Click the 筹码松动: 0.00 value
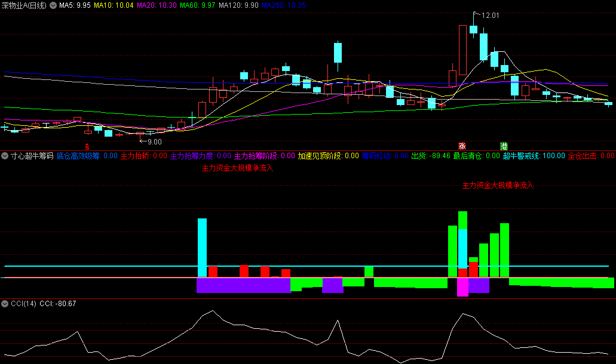The image size is (616, 364). (385, 156)
